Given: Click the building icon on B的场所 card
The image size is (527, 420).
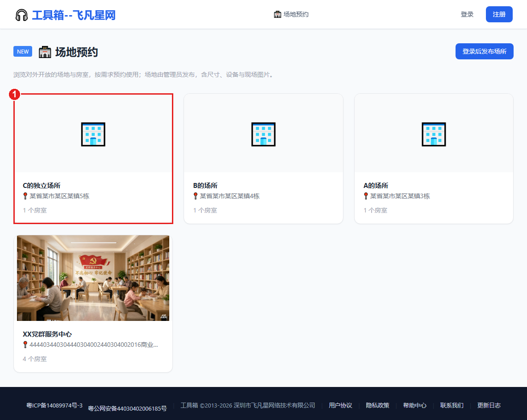Looking at the screenshot, I should 263,134.
